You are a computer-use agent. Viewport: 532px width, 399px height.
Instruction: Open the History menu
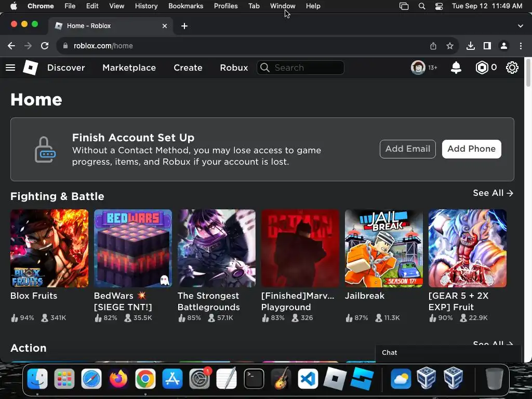point(146,6)
